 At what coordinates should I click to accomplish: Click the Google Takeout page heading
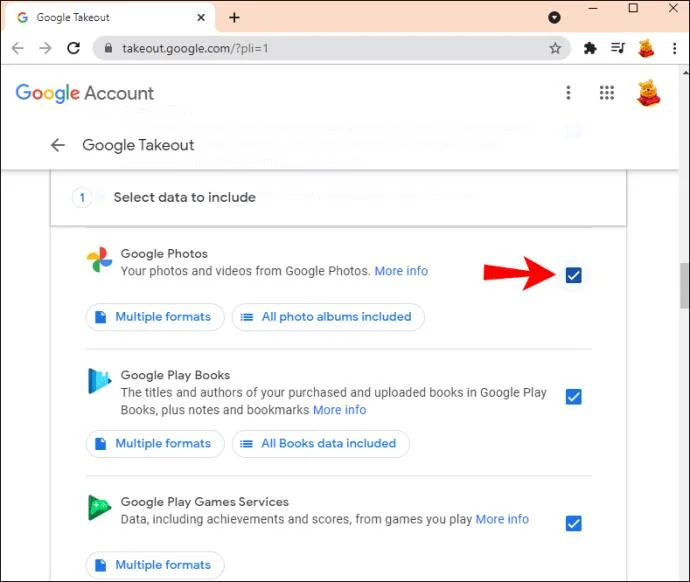(x=138, y=145)
